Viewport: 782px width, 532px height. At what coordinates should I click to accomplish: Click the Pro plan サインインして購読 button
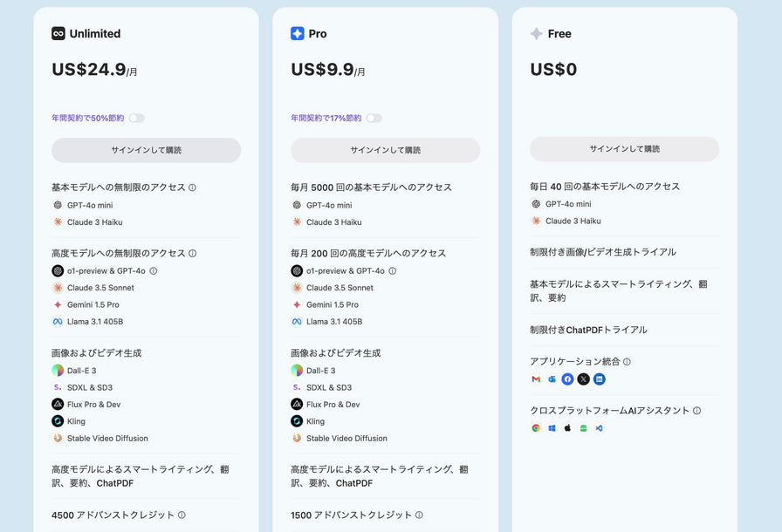coord(385,150)
